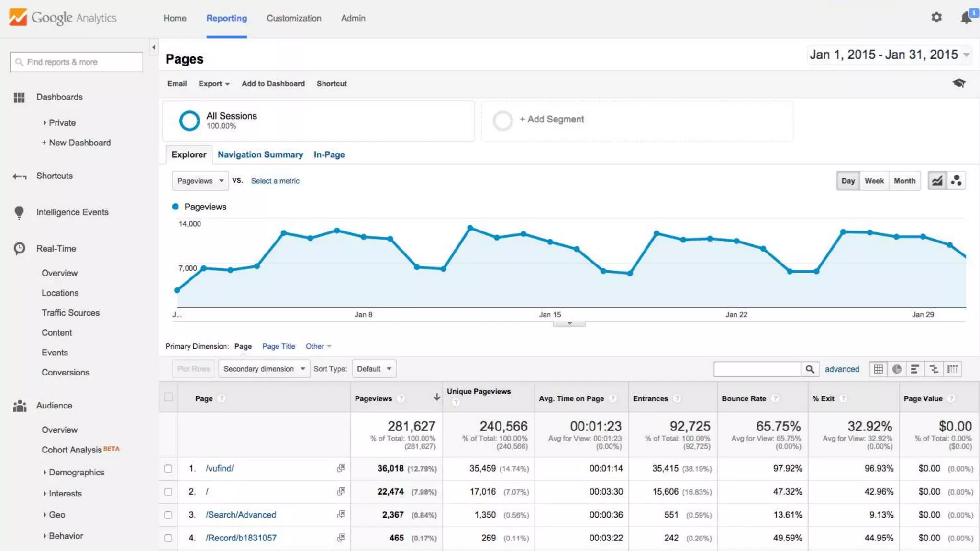Open the notifications bell icon
The width and height of the screenshot is (980, 551).
966,18
